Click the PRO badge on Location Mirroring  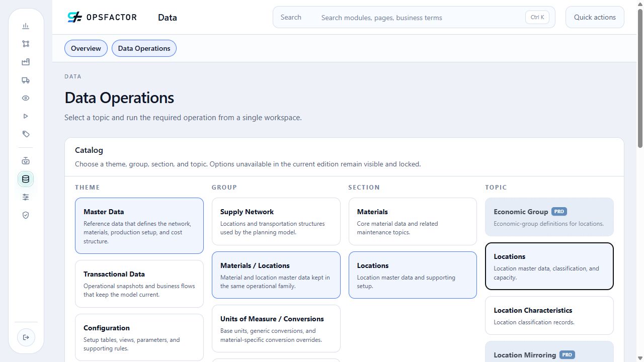coord(567,355)
